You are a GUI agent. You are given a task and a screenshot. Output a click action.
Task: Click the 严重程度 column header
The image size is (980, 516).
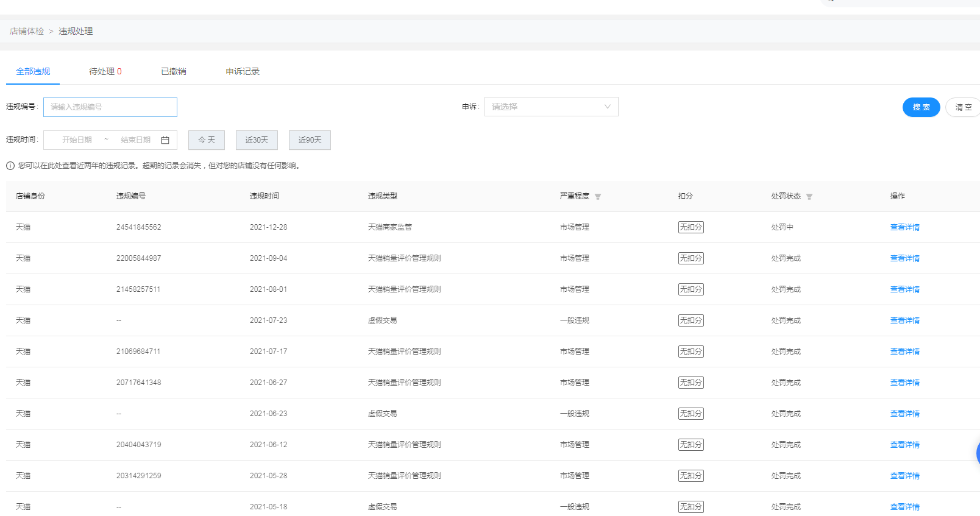[x=575, y=196]
